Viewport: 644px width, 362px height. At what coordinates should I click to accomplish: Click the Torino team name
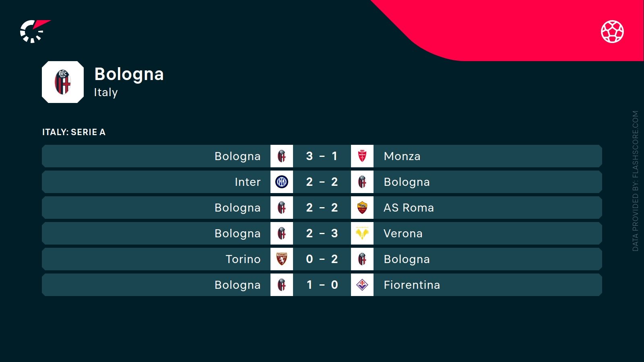pyautogui.click(x=243, y=259)
